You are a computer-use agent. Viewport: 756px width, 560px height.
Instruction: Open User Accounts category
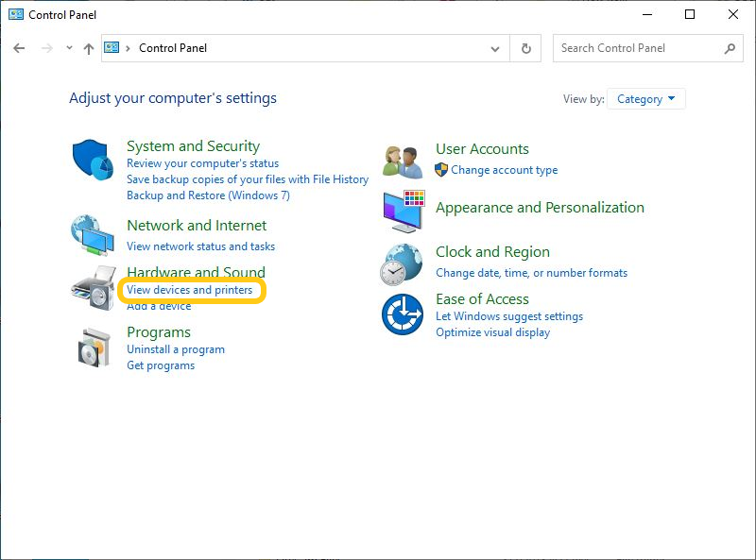482,149
